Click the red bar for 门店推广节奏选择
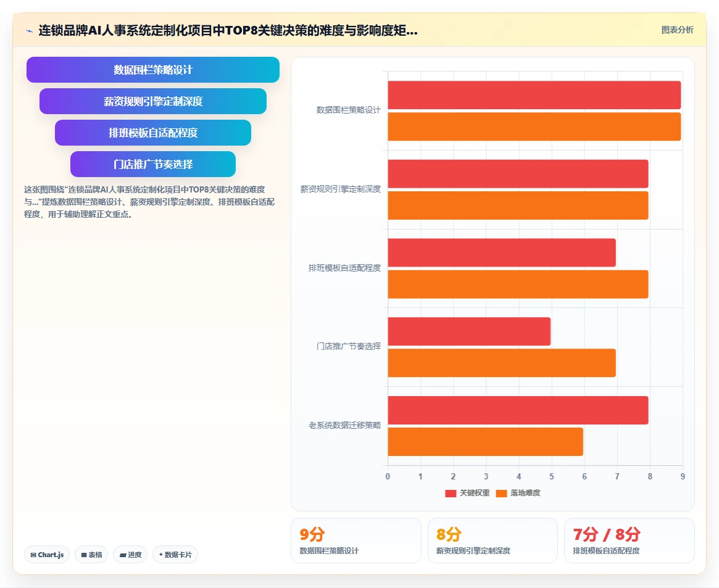Viewport: 719px width, 588px height. (469, 331)
